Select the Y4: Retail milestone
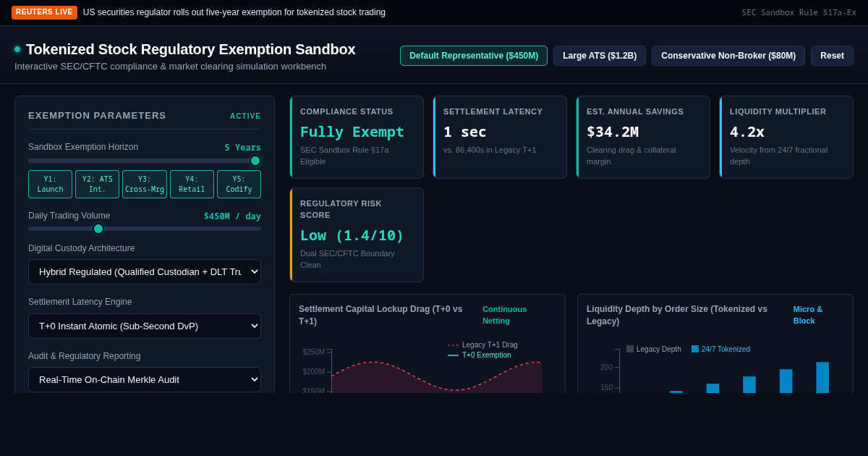Screen dimensions: 868x456 point(192,185)
